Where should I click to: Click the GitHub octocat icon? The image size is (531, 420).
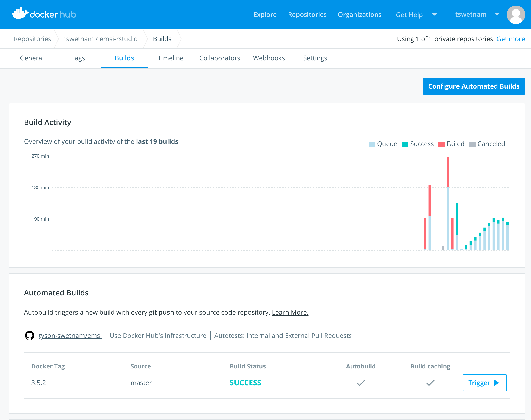[x=30, y=335]
